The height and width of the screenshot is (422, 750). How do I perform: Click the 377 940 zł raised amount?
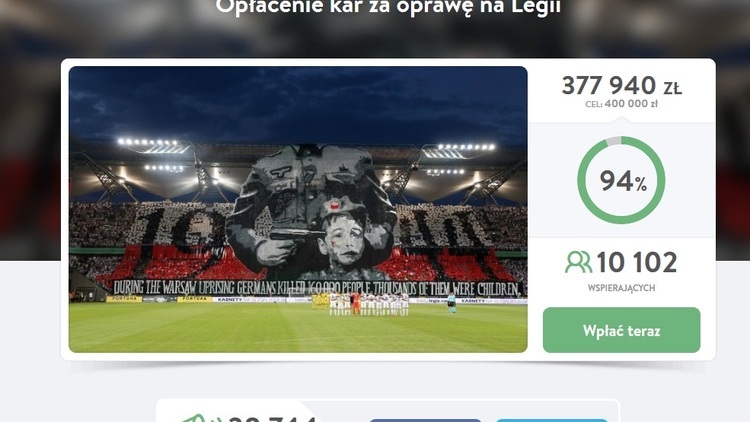621,86
